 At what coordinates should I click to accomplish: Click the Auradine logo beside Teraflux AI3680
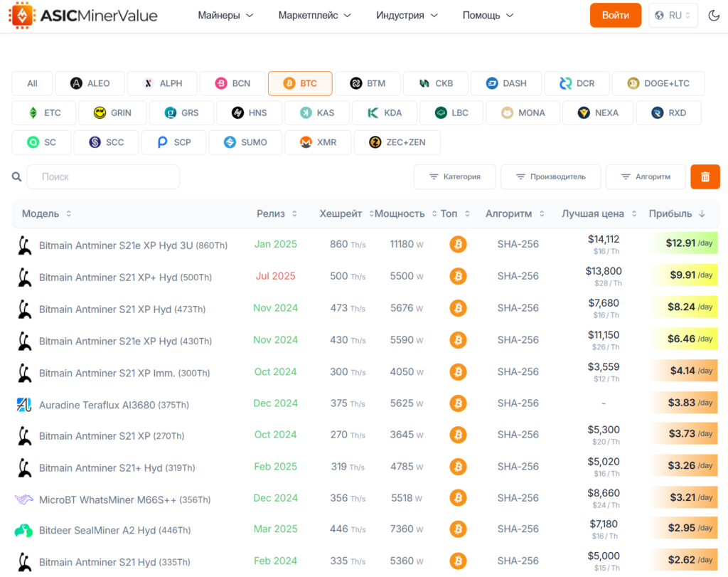[x=23, y=404]
